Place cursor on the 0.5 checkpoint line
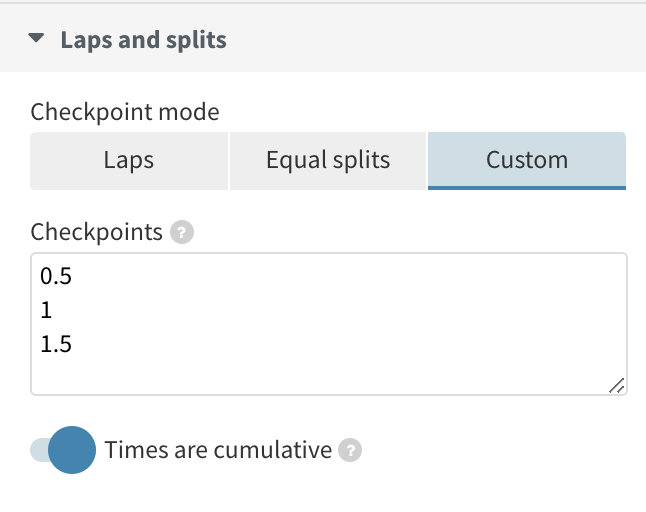The height and width of the screenshot is (512, 646). tap(56, 276)
